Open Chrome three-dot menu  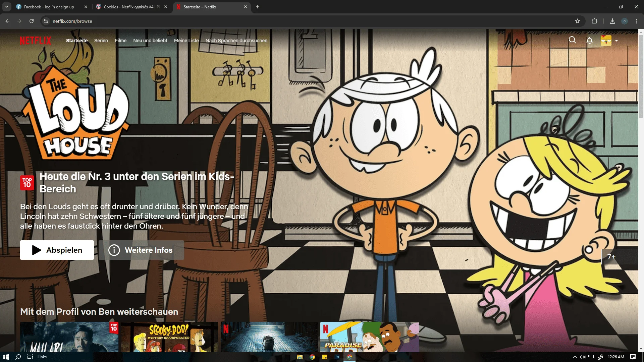point(637,21)
